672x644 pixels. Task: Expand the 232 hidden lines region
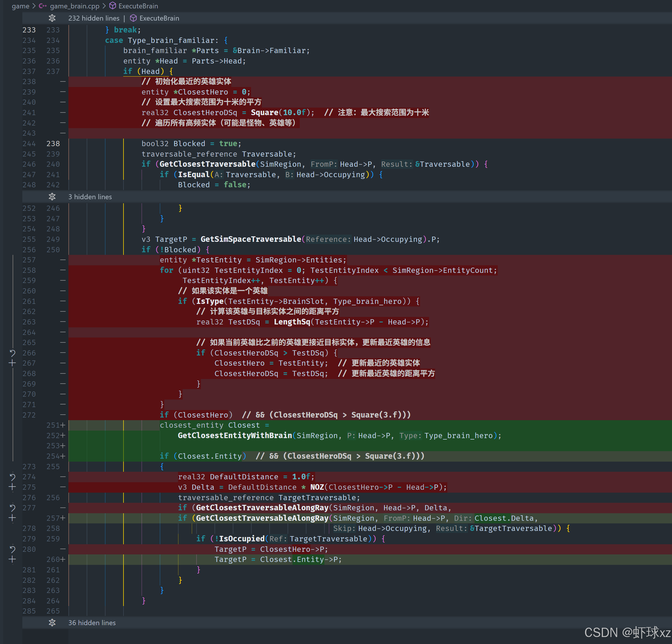pyautogui.click(x=52, y=18)
